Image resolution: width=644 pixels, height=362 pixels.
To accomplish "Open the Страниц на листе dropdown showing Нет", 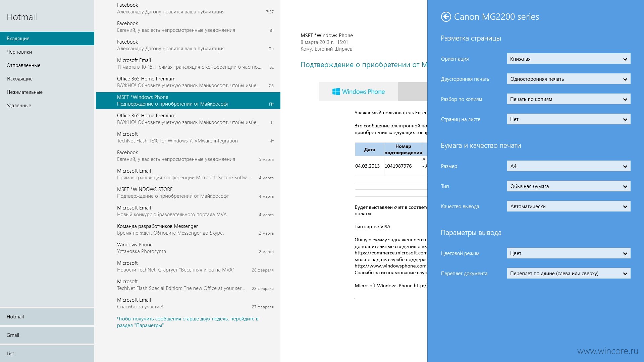I will [569, 119].
